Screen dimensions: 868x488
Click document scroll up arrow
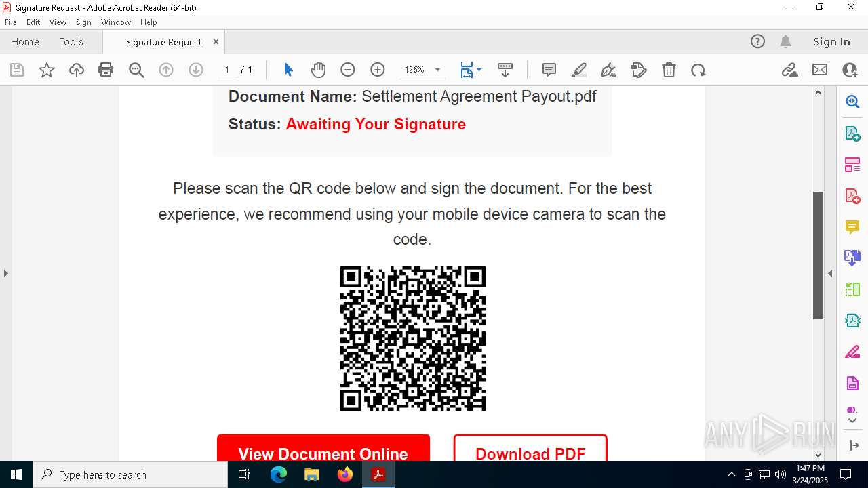click(x=818, y=92)
